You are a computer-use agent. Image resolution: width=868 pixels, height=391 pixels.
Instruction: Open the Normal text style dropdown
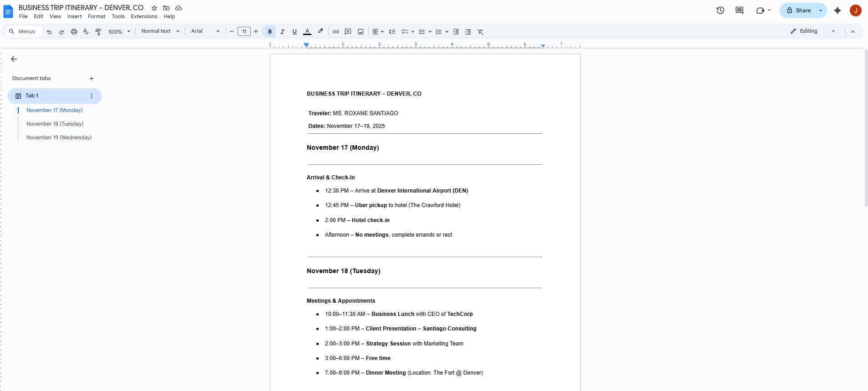point(160,31)
